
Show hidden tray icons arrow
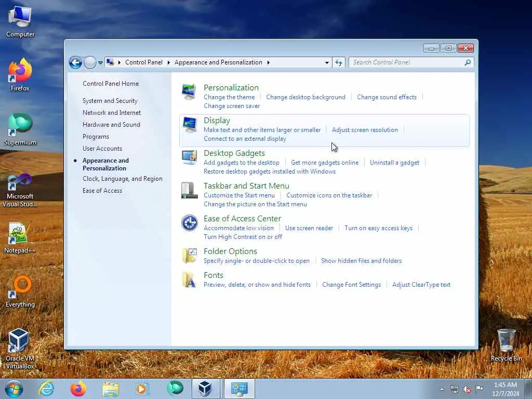(442, 390)
